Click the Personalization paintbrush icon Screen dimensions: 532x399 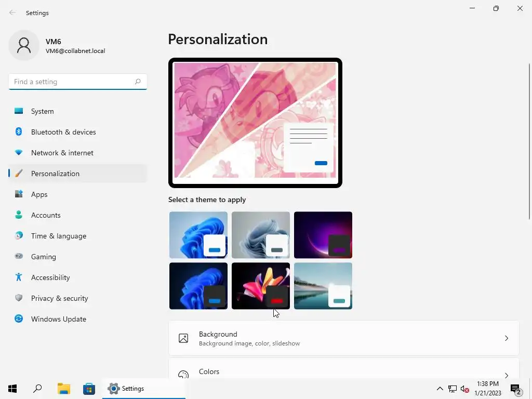click(19, 174)
